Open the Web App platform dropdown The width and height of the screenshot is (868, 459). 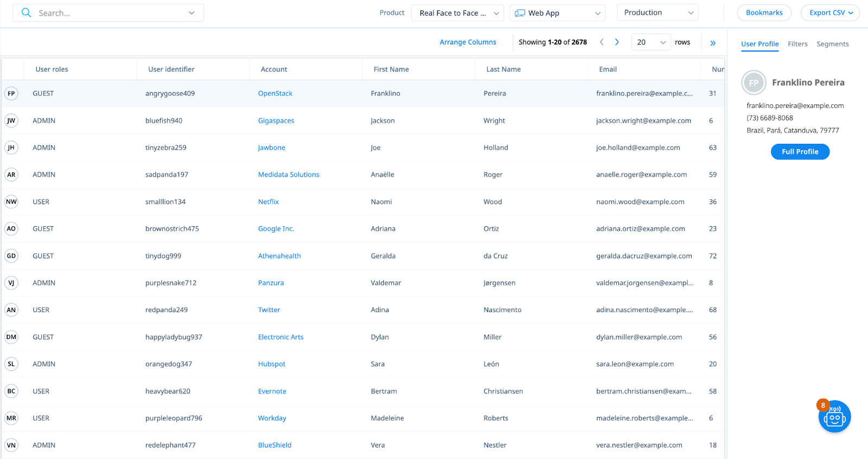point(558,13)
